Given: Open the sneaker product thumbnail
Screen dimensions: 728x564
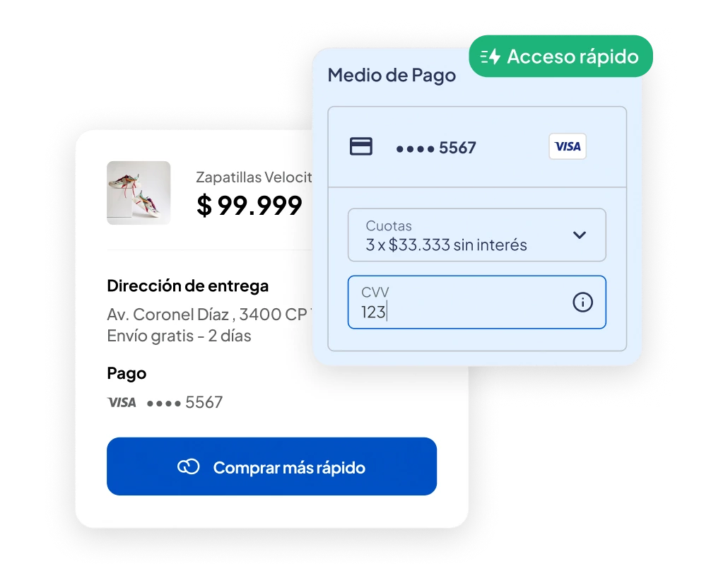Looking at the screenshot, I should (139, 193).
